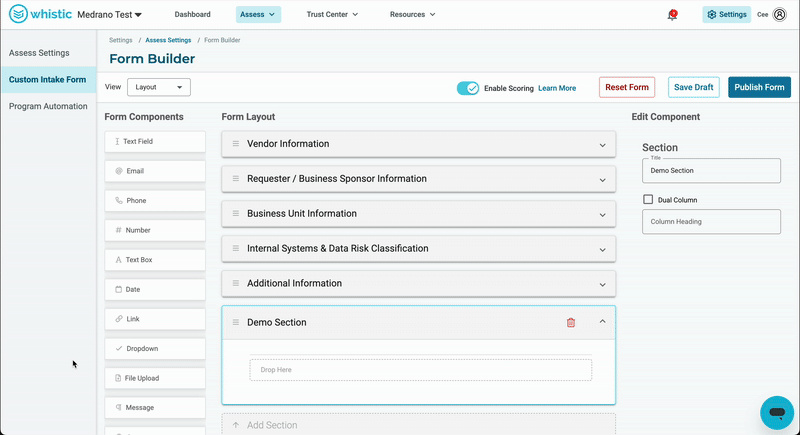Go to the Dashboard tab
The image size is (800, 435).
[x=192, y=14]
